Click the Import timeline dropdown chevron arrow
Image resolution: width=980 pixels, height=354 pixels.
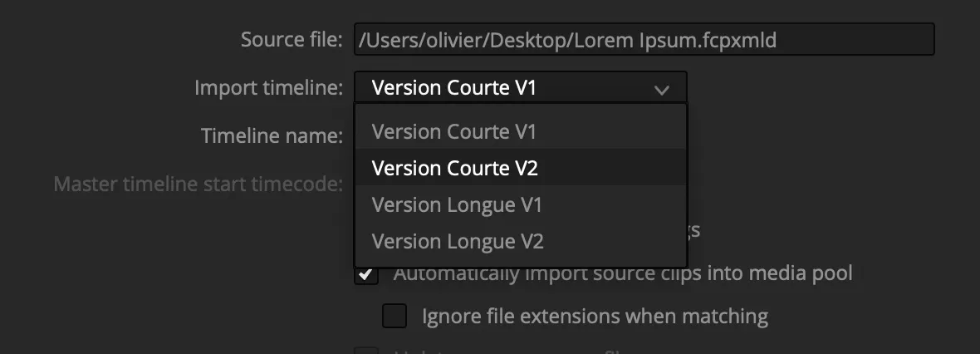point(661,89)
